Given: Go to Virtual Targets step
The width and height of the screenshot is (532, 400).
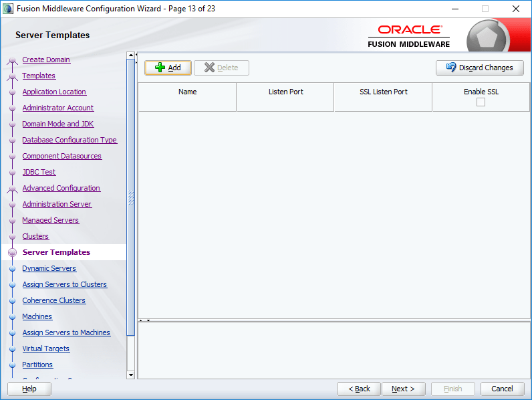Looking at the screenshot, I should 46,348.
